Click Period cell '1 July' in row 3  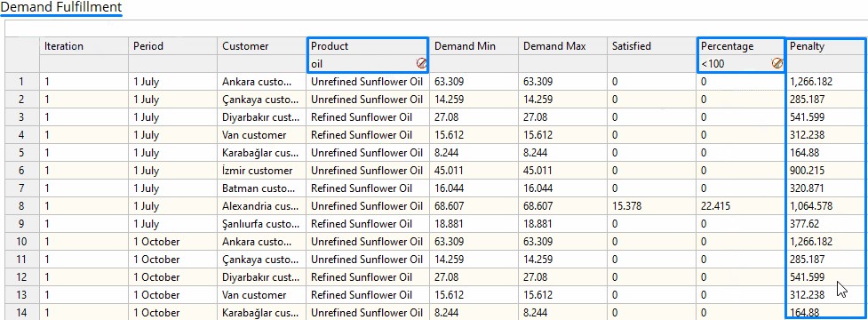(173, 117)
